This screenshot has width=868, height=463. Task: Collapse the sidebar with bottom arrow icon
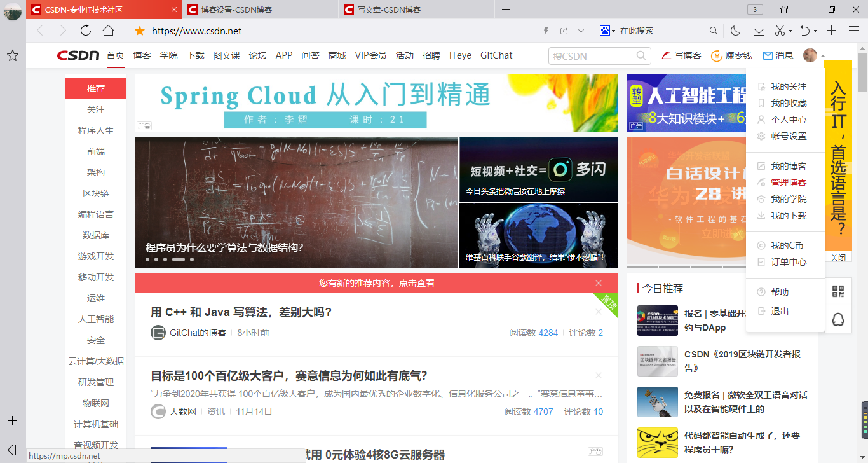(x=12, y=450)
